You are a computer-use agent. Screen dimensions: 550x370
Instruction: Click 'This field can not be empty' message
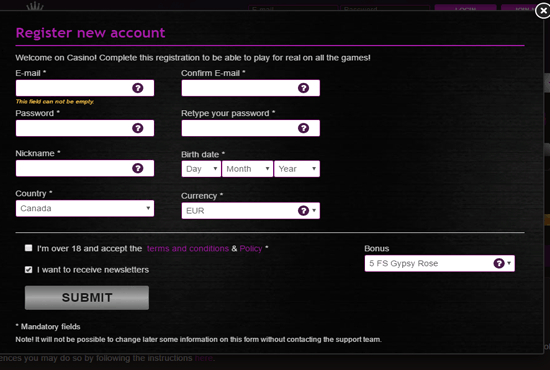point(55,102)
